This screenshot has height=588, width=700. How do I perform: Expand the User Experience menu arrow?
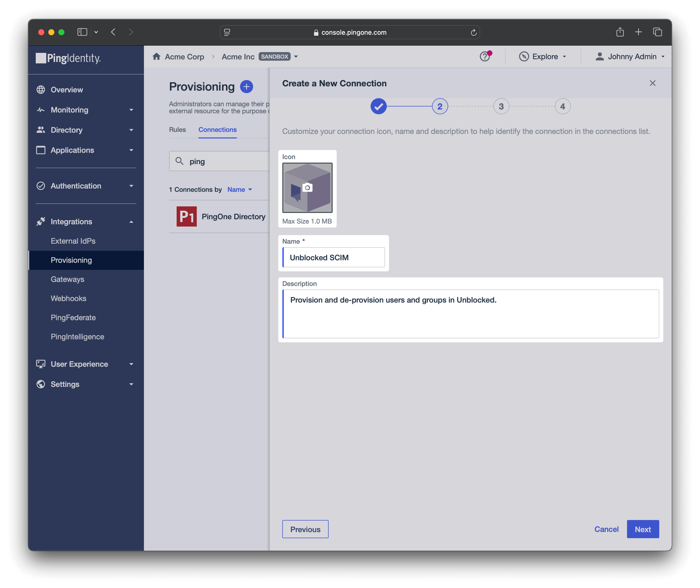point(131,364)
